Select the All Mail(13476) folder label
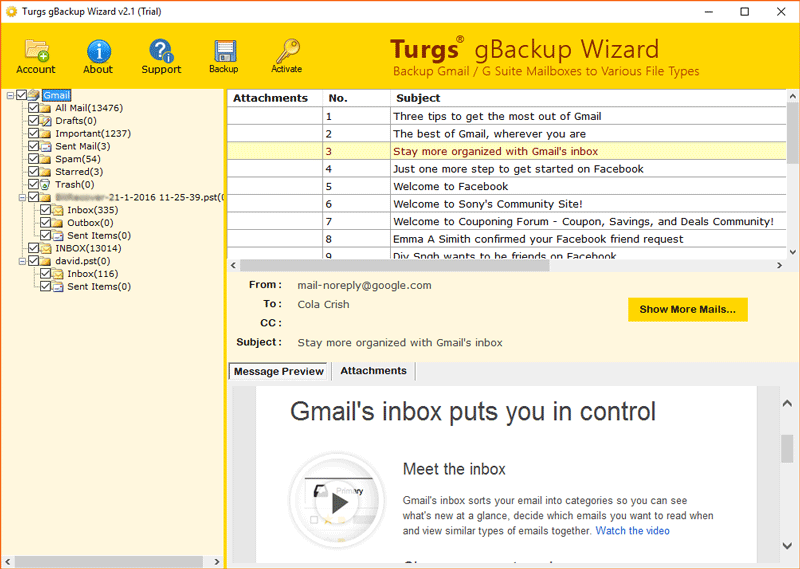Image resolution: width=800 pixels, height=569 pixels. click(89, 108)
